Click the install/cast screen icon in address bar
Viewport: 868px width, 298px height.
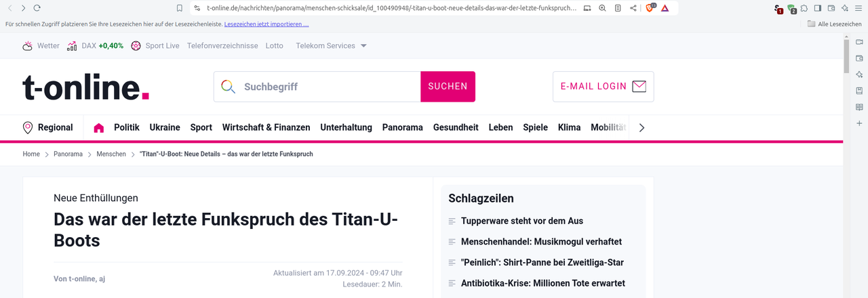587,8
